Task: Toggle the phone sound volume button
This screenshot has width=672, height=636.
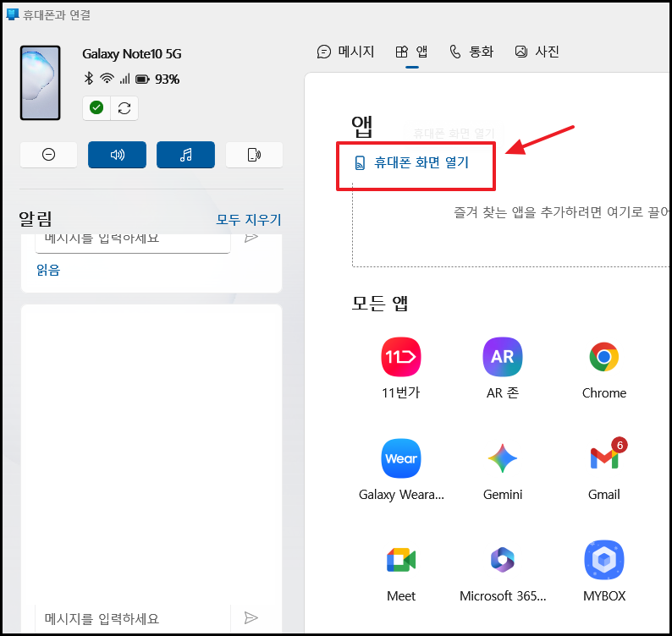Action: (x=117, y=155)
